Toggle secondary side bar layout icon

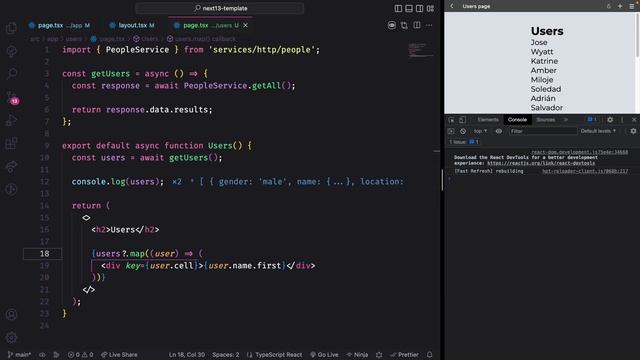pos(419,8)
